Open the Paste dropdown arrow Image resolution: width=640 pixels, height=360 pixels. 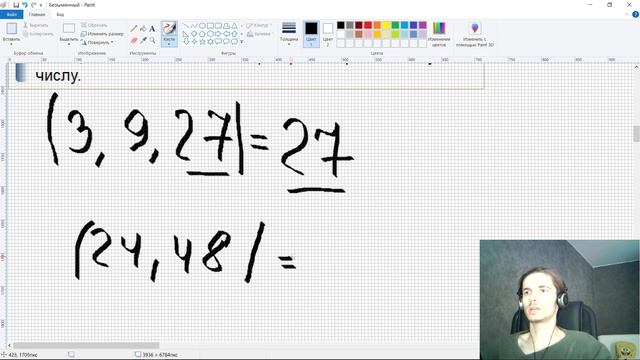pyautogui.click(x=11, y=44)
